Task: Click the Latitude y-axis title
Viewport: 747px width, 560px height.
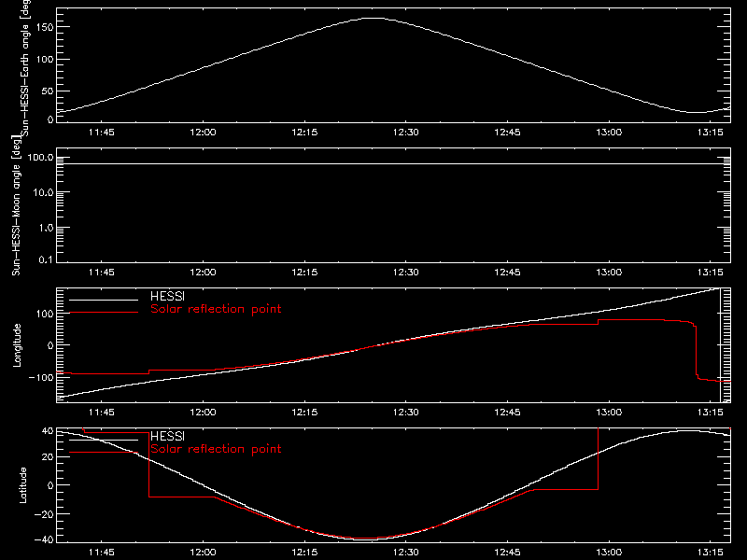Action: click(x=22, y=485)
